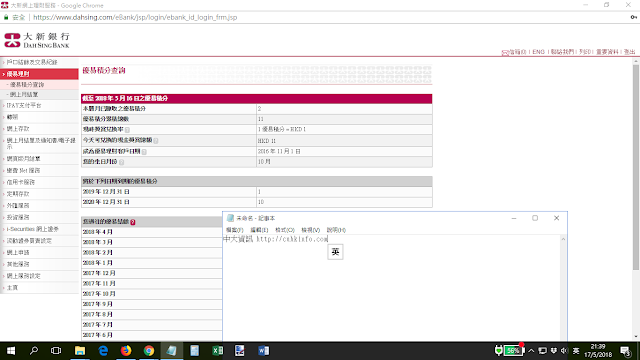Viewport: 640px width, 360px height.
Task: Open Notepad 檔案(F) menu
Action: (234, 230)
